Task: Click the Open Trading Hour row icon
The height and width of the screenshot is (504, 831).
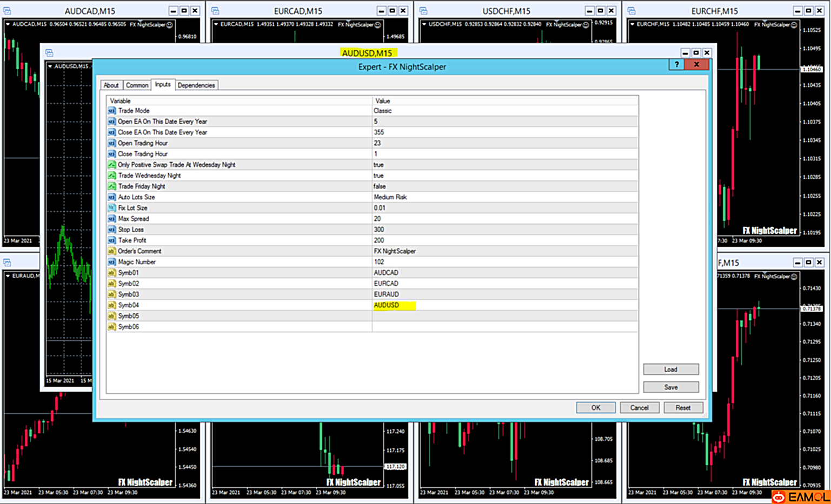Action: pyautogui.click(x=112, y=143)
